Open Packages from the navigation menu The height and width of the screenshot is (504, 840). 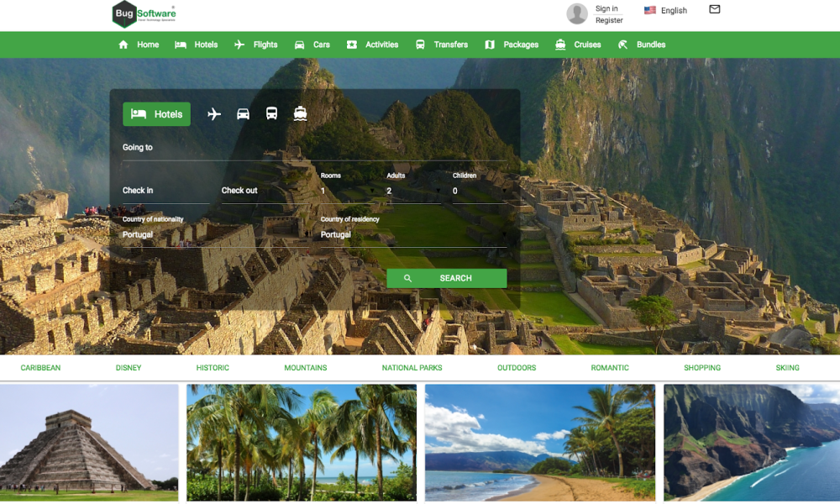[512, 45]
